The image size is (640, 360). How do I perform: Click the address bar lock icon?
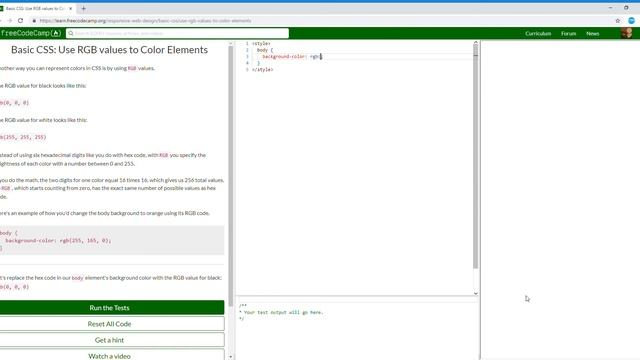point(34,20)
